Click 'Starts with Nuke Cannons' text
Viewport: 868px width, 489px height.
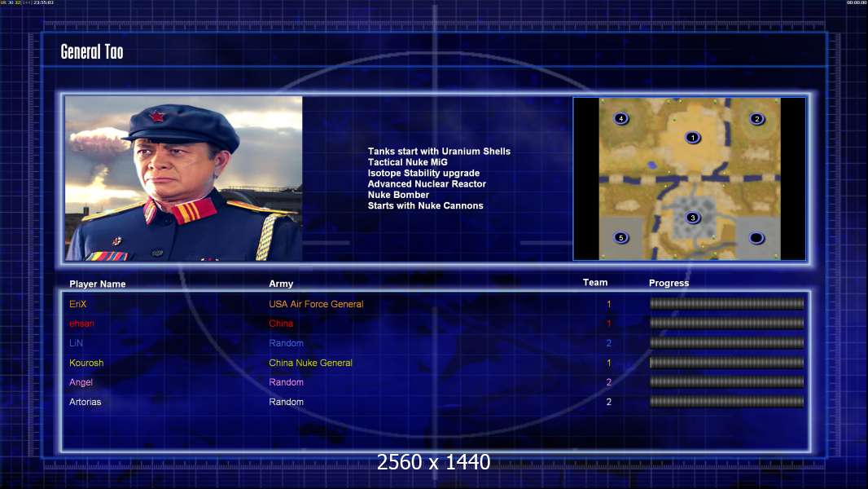425,205
